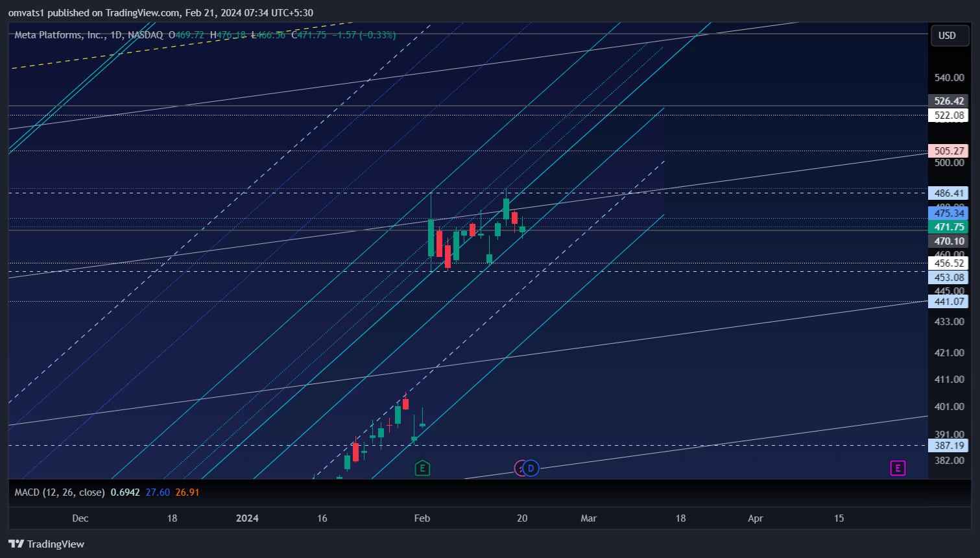980x558 pixels.
Task: Click the 18 date label between Mar and Apr
Action: [x=680, y=518]
